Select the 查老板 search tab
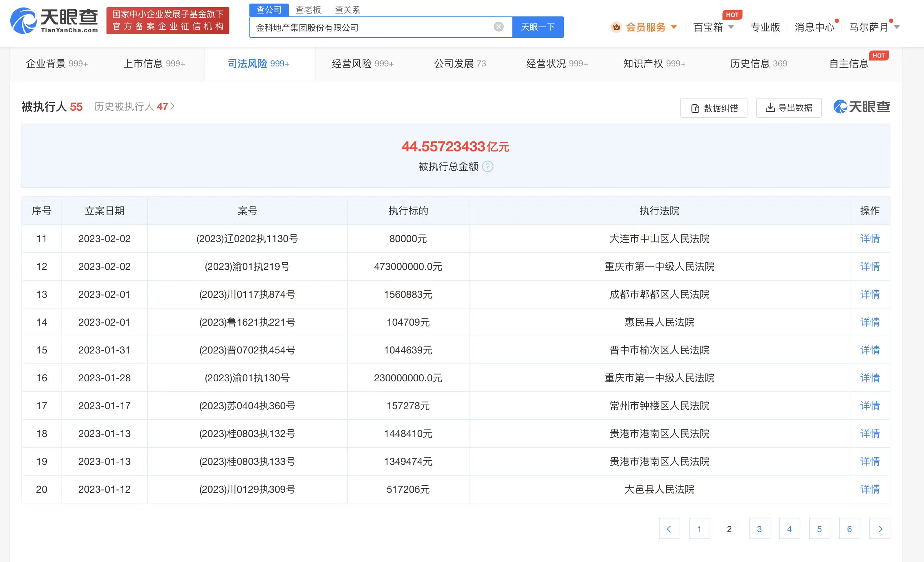924x562 pixels. point(308,10)
